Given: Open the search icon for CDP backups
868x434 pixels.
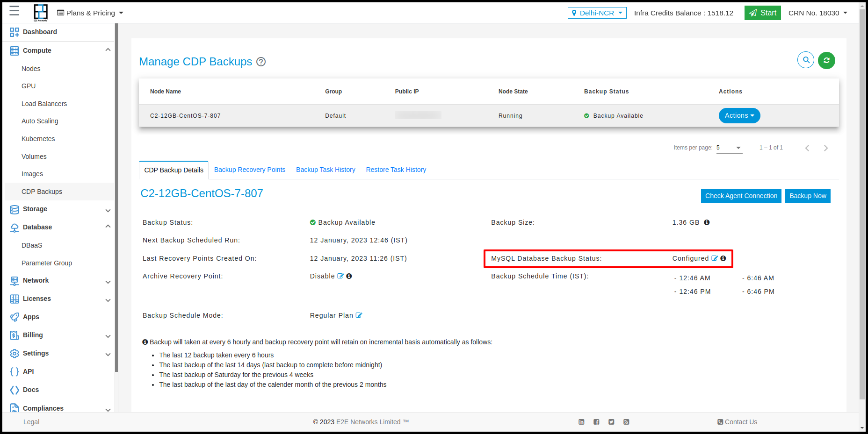Looking at the screenshot, I should point(806,60).
